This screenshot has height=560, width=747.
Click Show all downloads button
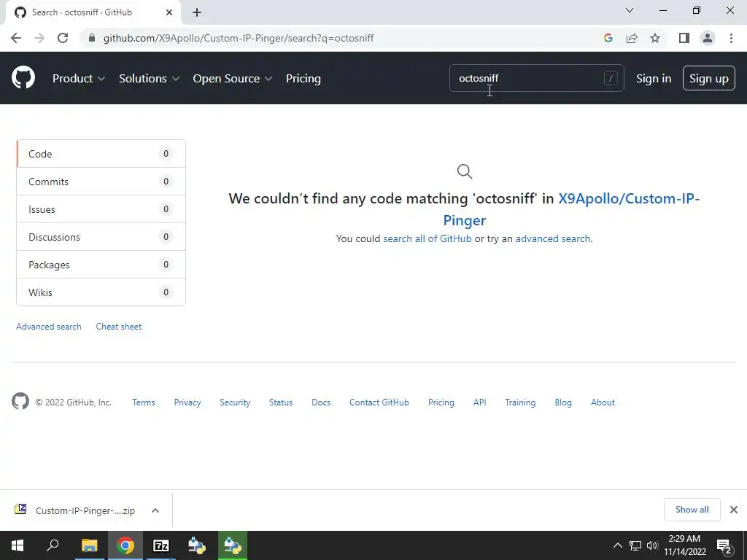pos(692,510)
